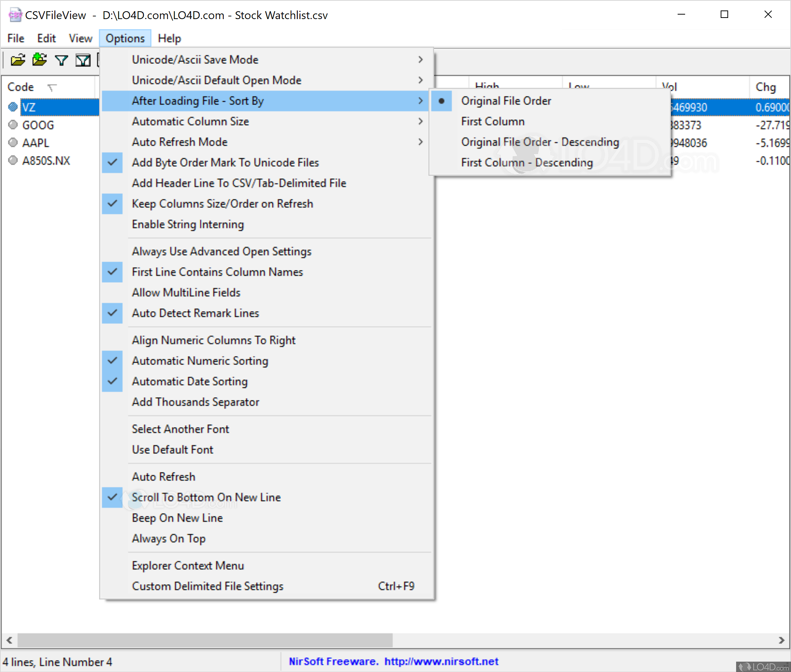This screenshot has width=791, height=672.
Task: Enable Auto Refresh option
Action: (x=267, y=477)
